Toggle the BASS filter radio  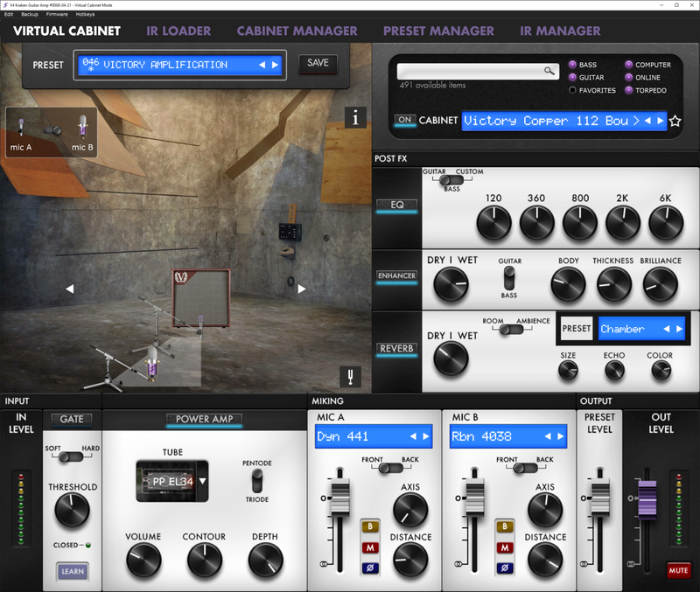[572, 65]
